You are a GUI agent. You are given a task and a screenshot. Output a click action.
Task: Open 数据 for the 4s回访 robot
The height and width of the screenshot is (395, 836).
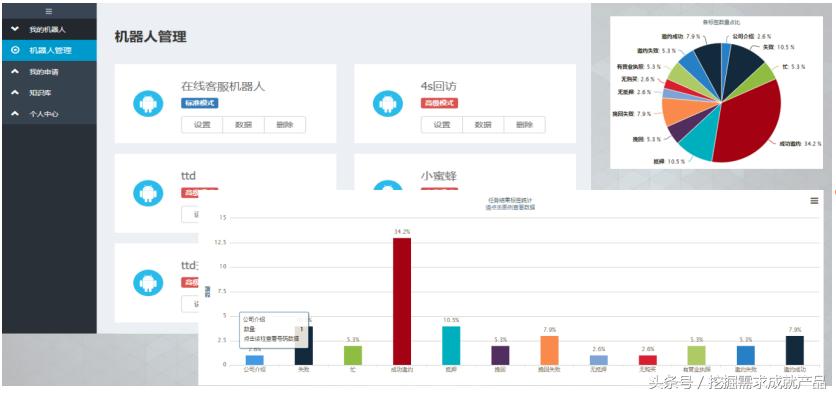click(483, 125)
